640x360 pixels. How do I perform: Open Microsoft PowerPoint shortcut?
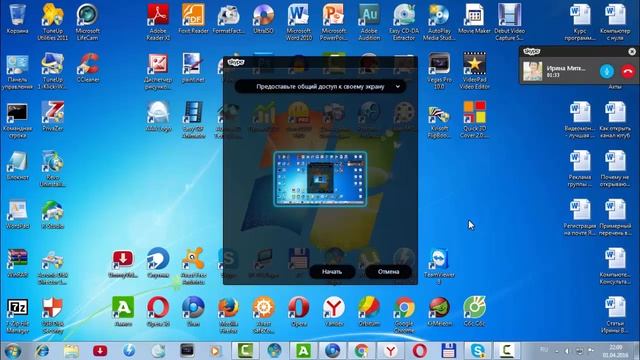(334, 22)
